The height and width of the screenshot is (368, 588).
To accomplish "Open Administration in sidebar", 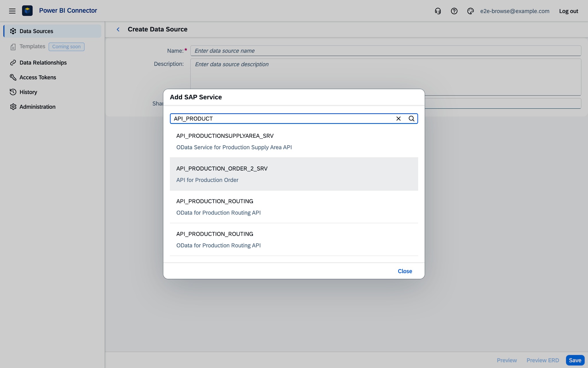I will pos(52,107).
